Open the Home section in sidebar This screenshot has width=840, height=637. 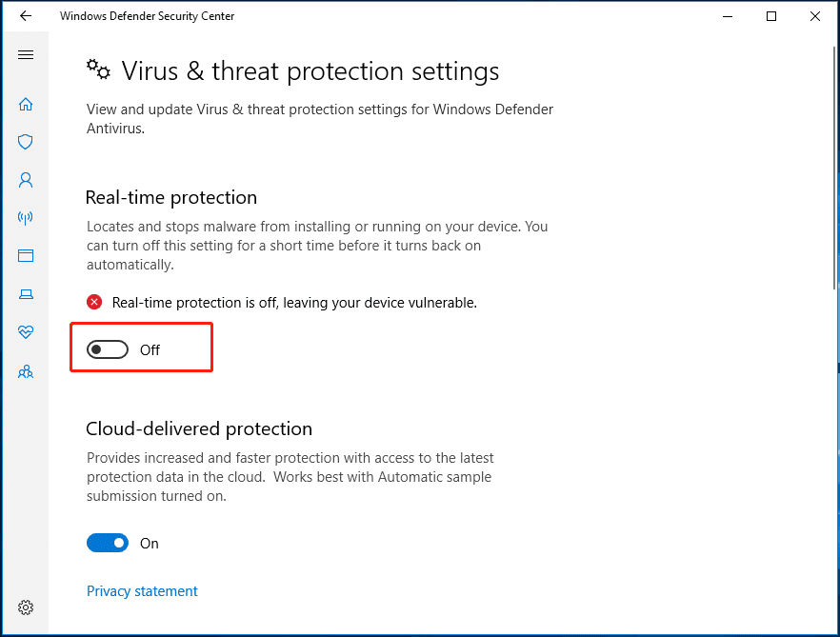pos(26,104)
